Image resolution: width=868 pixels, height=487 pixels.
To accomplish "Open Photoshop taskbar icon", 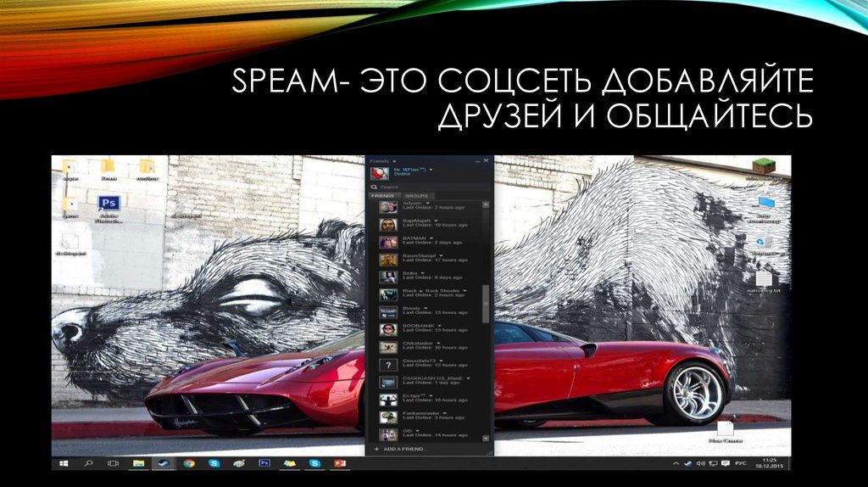I will pyautogui.click(x=264, y=463).
